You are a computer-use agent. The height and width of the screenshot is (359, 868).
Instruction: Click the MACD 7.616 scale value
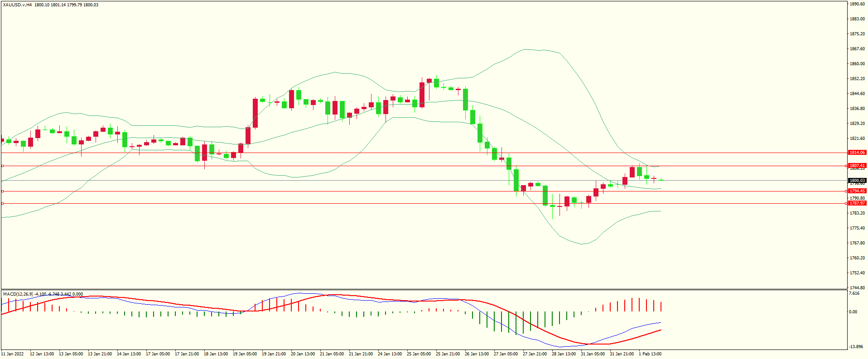point(854,293)
